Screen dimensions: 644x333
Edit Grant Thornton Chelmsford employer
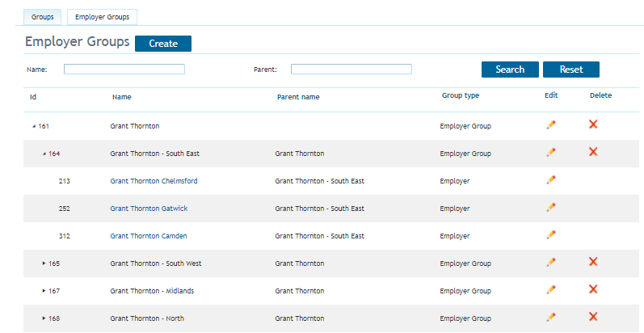click(x=551, y=180)
